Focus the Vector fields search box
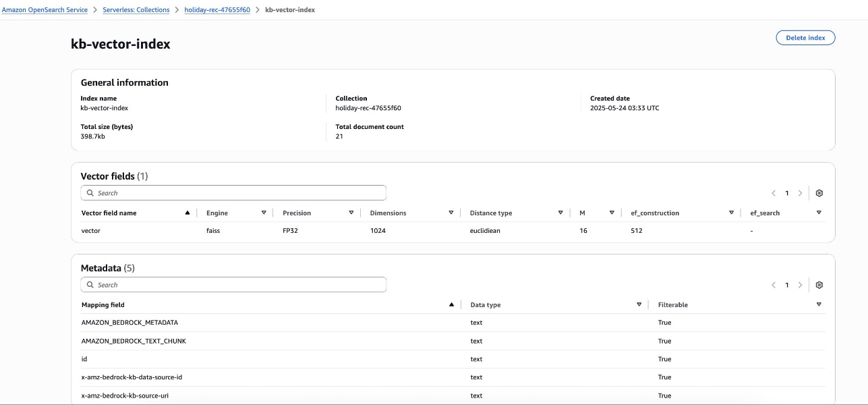The width and height of the screenshot is (868, 405). 233,193
